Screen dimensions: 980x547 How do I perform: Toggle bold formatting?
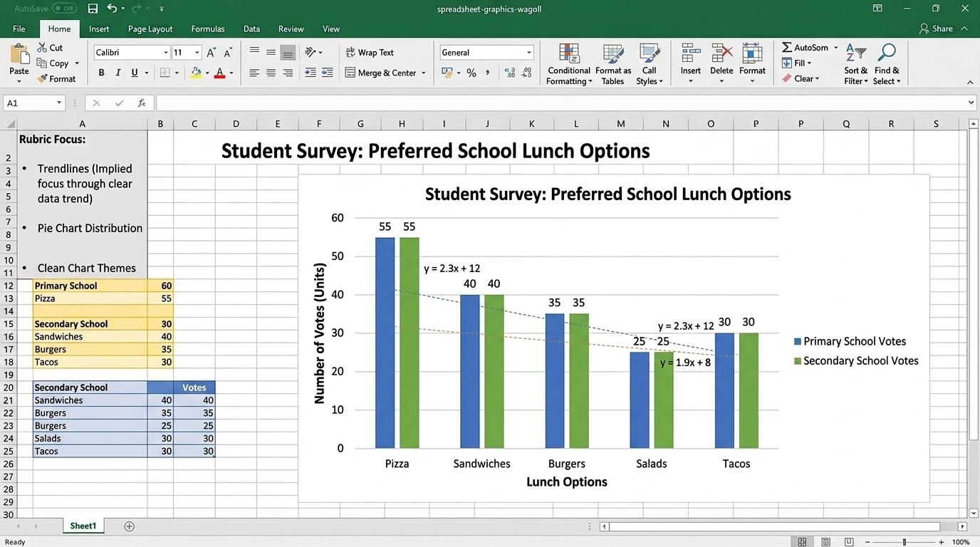click(101, 73)
